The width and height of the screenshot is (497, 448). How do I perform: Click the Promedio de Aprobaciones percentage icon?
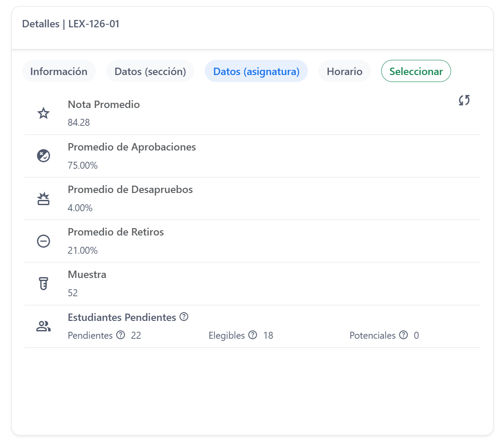pos(43,156)
